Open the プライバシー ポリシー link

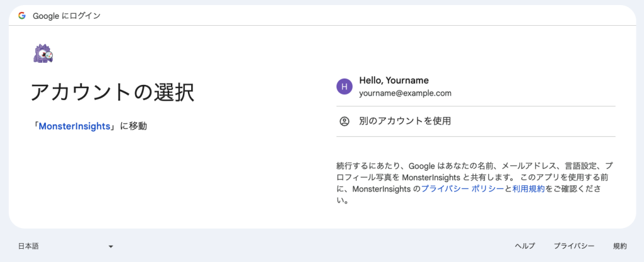(462, 189)
